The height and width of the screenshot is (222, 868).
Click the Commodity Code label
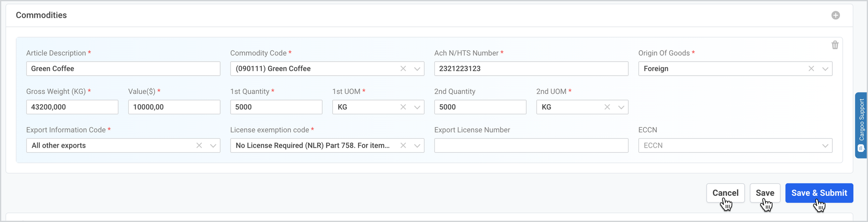point(258,53)
